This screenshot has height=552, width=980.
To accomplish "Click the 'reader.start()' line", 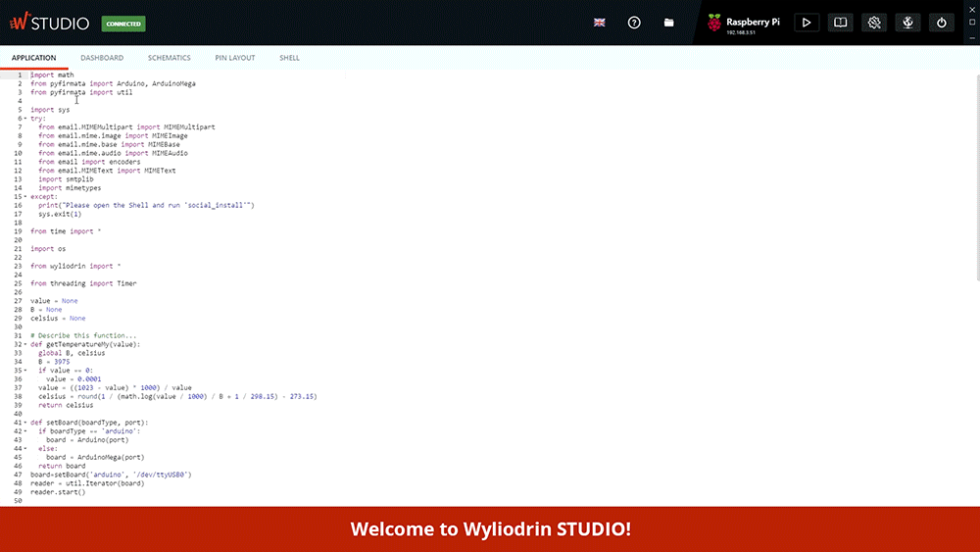I will 58,492.
